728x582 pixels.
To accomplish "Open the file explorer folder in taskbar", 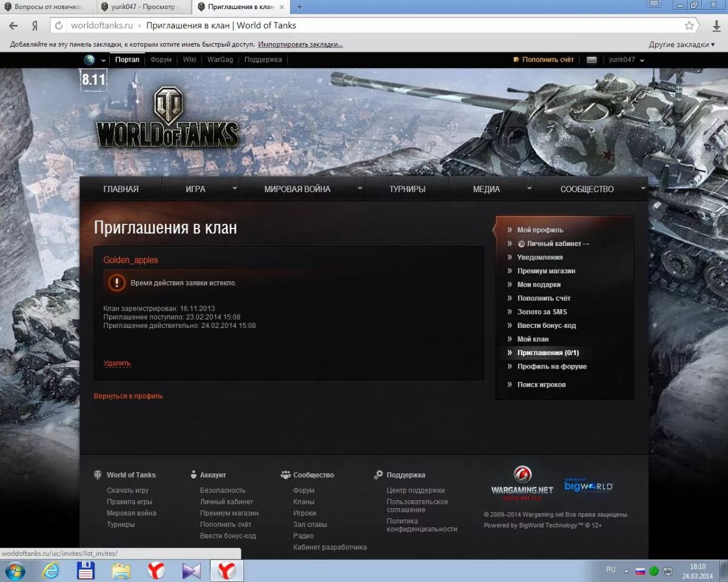I will pos(121,570).
